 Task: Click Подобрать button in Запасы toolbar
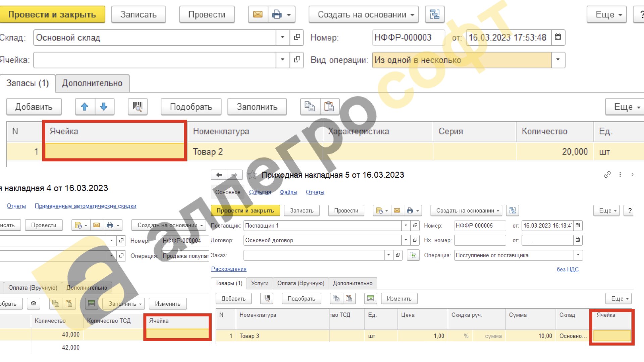pyautogui.click(x=191, y=107)
